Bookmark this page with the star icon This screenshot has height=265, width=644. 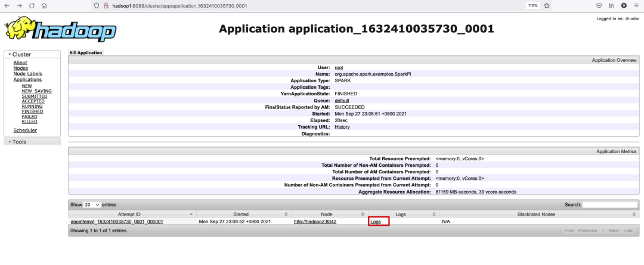point(547,6)
